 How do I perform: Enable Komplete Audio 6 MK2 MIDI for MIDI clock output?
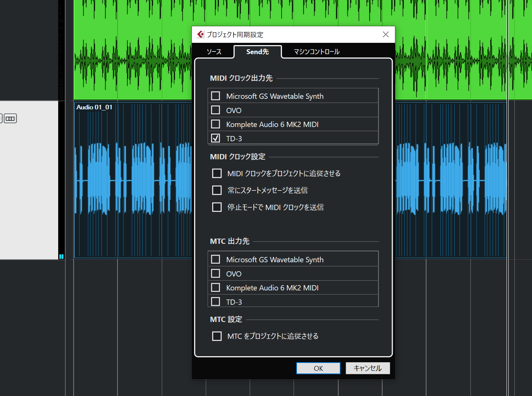(x=216, y=124)
